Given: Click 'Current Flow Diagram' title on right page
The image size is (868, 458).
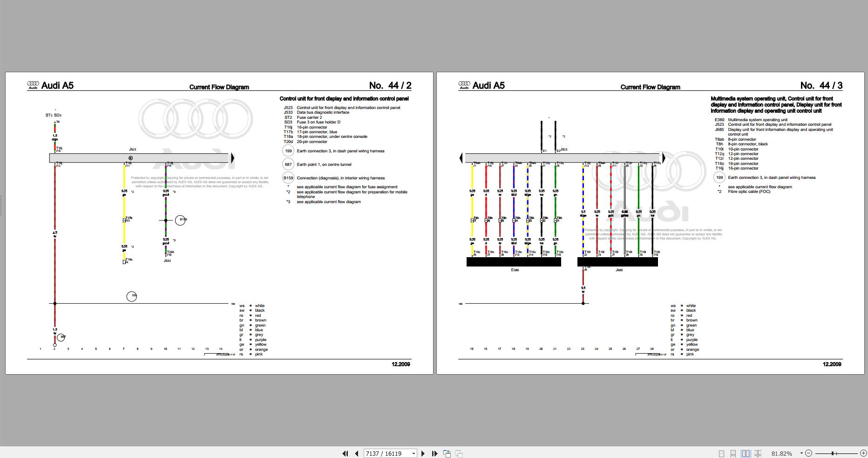Looking at the screenshot, I should pos(651,87).
